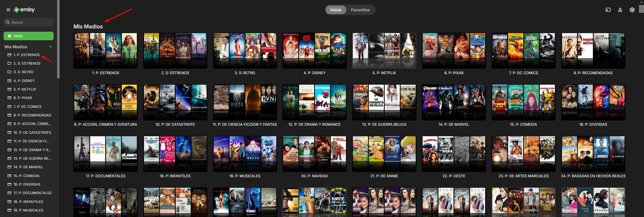The image size is (644, 217).
Task: Open the 1. P: ESTRENOS library thumbnail
Action: click(105, 51)
